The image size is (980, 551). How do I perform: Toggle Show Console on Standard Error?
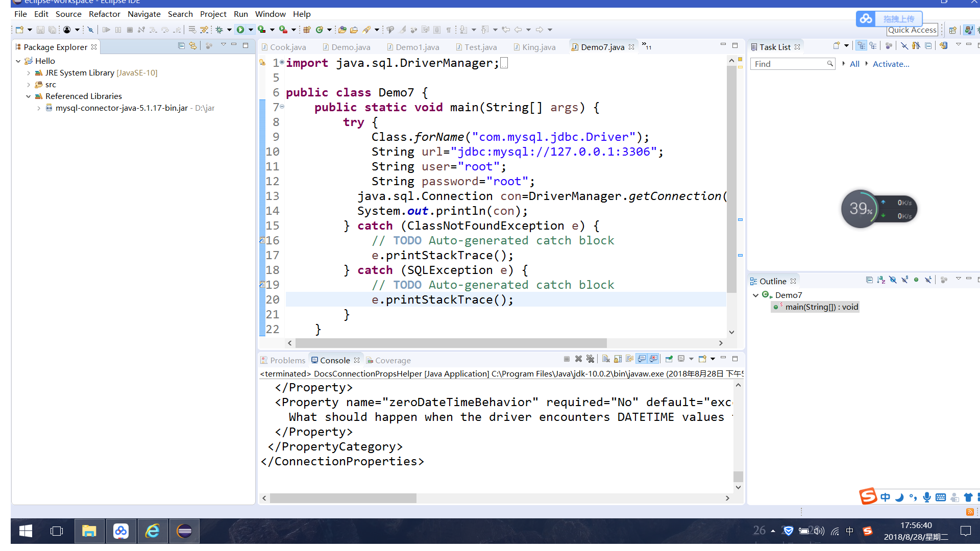coord(653,359)
